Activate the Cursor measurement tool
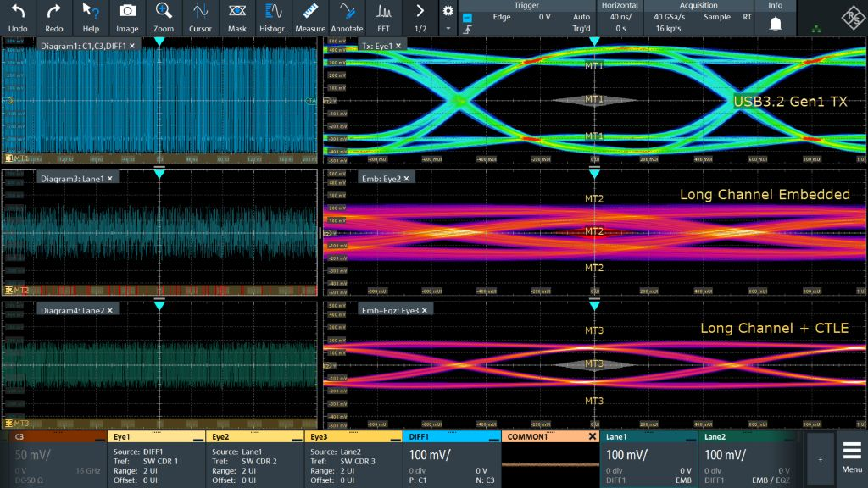The image size is (868, 488). pos(201,12)
